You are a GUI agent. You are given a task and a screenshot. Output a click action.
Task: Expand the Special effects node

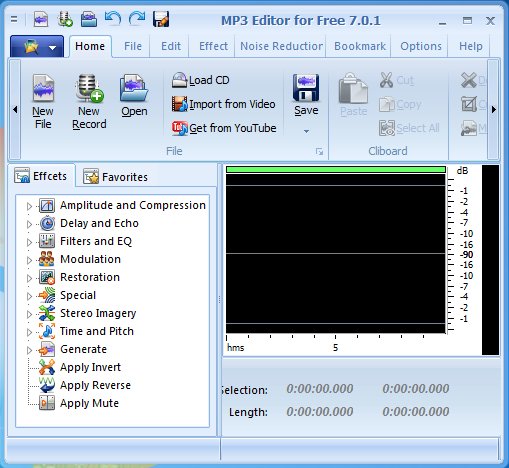click(x=29, y=296)
